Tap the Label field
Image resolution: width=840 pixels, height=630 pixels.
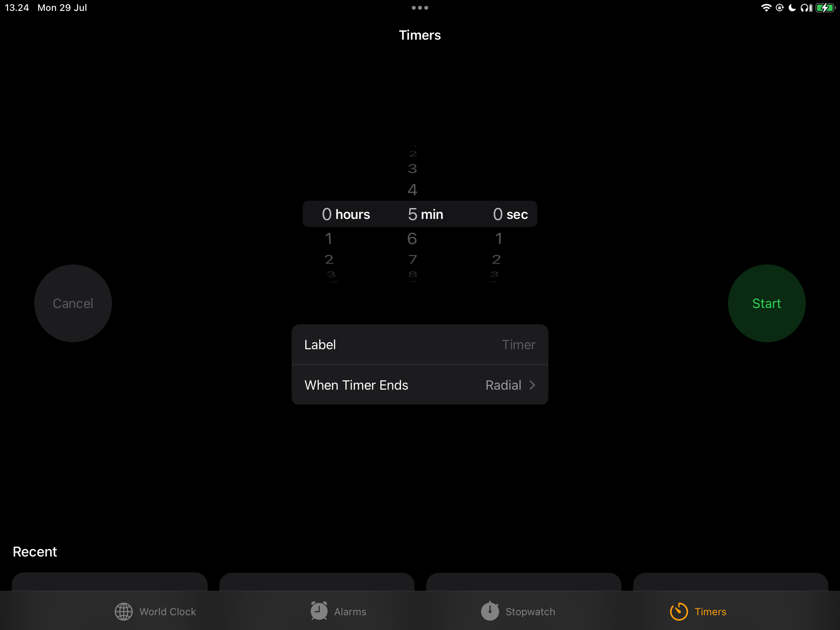coord(420,344)
